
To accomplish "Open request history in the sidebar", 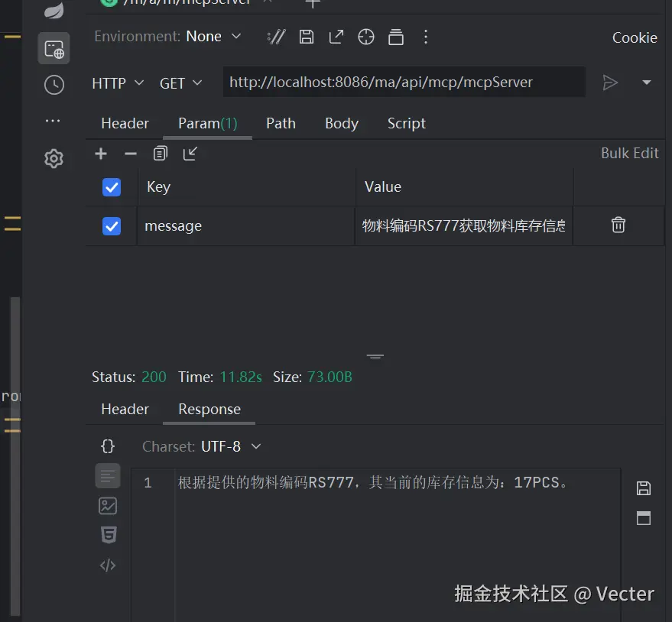I will 54,85.
